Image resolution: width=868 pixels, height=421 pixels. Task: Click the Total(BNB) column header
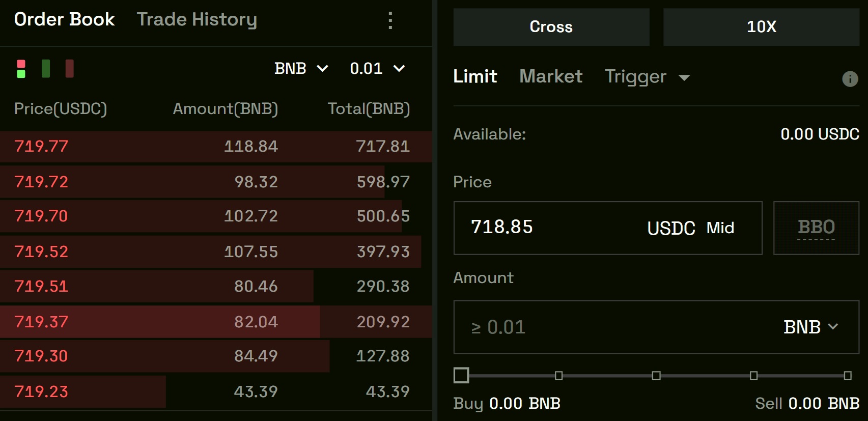tap(369, 109)
